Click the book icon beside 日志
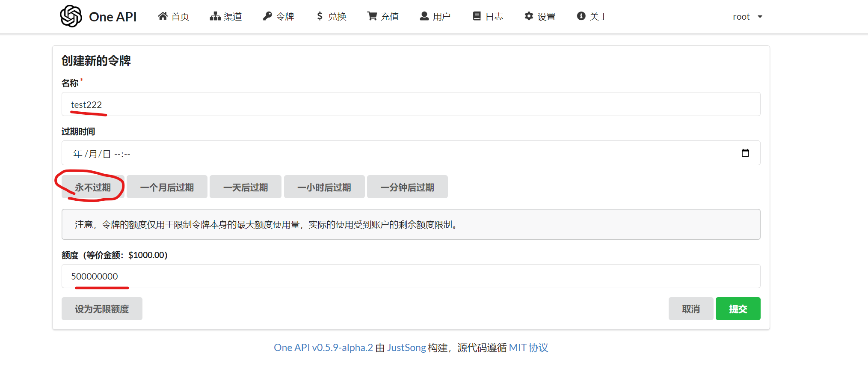Image resolution: width=868 pixels, height=387 pixels. click(477, 16)
